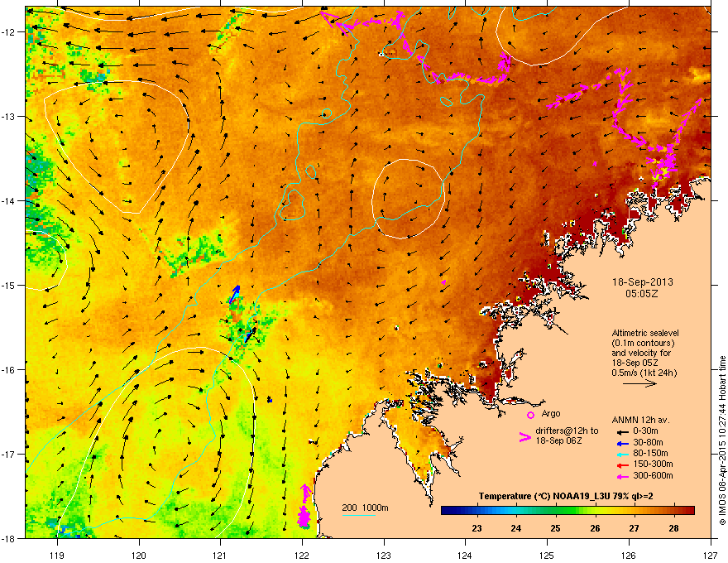728x563 pixels.
Task: Click the longitude axis label '120'
Action: 139,555
